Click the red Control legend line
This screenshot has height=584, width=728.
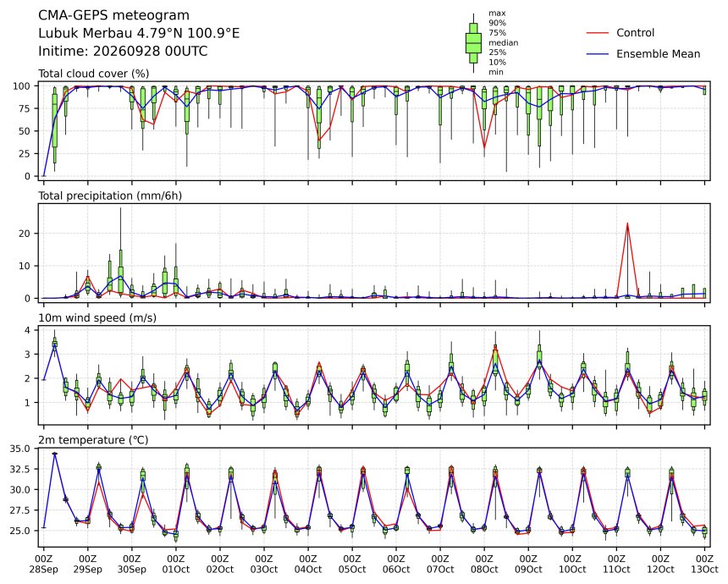click(598, 33)
